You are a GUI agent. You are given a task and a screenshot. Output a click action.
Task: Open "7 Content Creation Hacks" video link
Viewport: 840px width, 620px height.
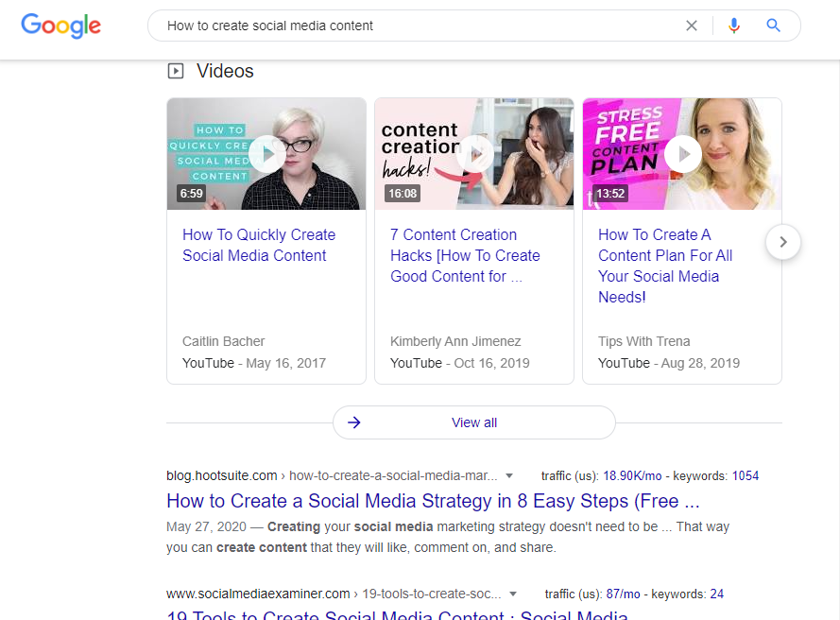[x=465, y=255]
